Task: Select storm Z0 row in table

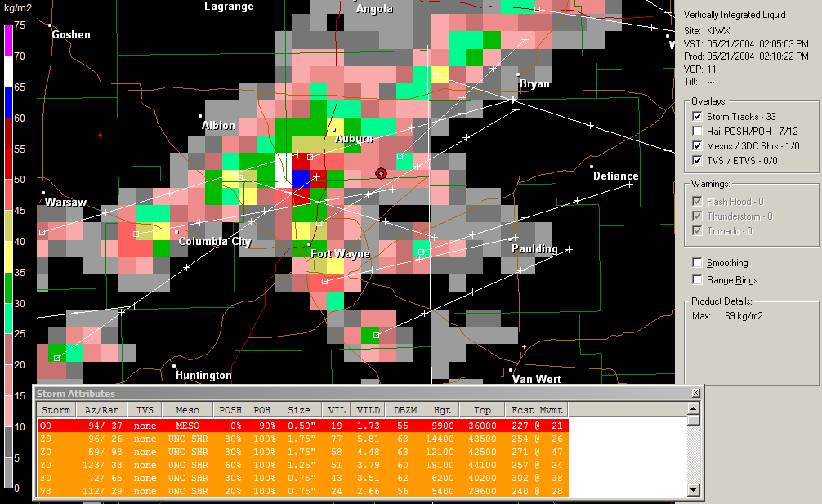Action: point(303,452)
